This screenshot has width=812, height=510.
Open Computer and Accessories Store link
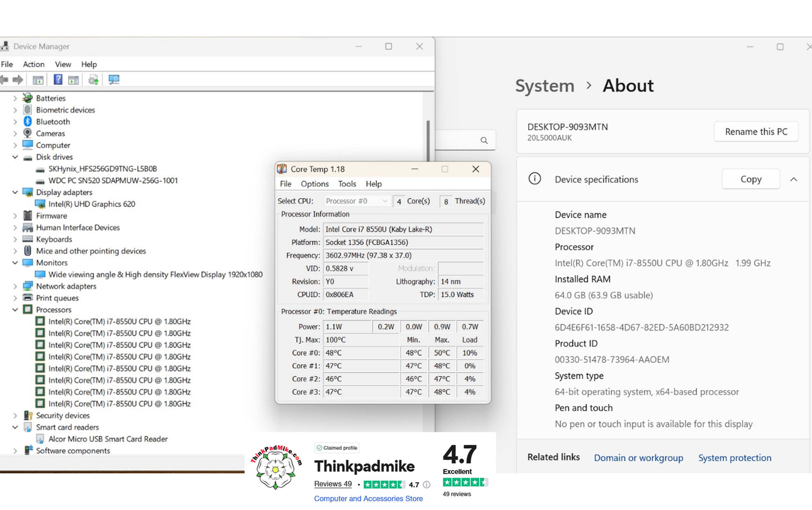pos(368,499)
